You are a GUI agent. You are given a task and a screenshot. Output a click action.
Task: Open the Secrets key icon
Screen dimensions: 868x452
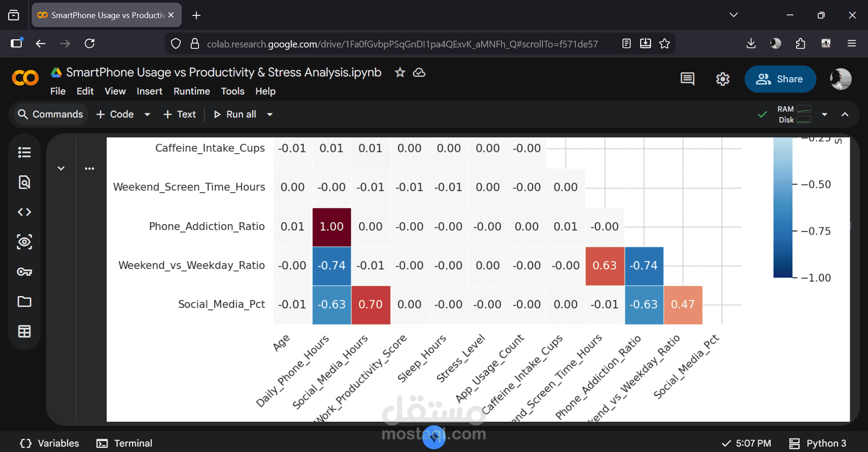24,272
